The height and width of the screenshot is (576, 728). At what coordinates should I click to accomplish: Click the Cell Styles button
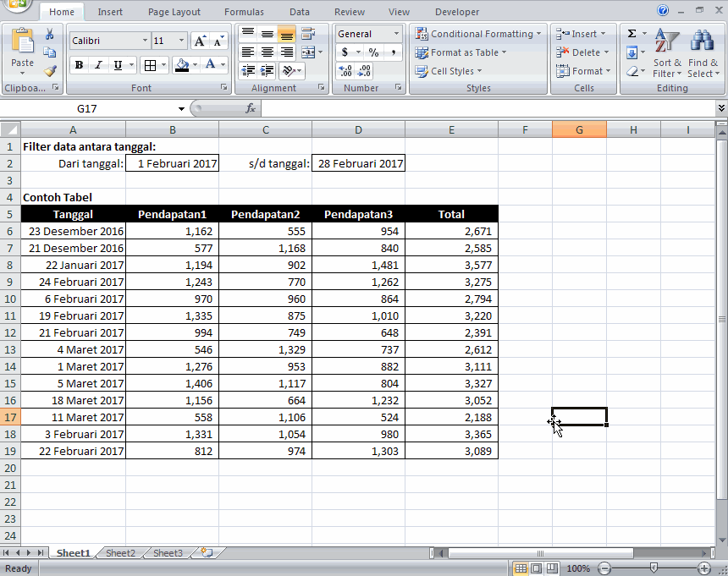[x=454, y=72]
